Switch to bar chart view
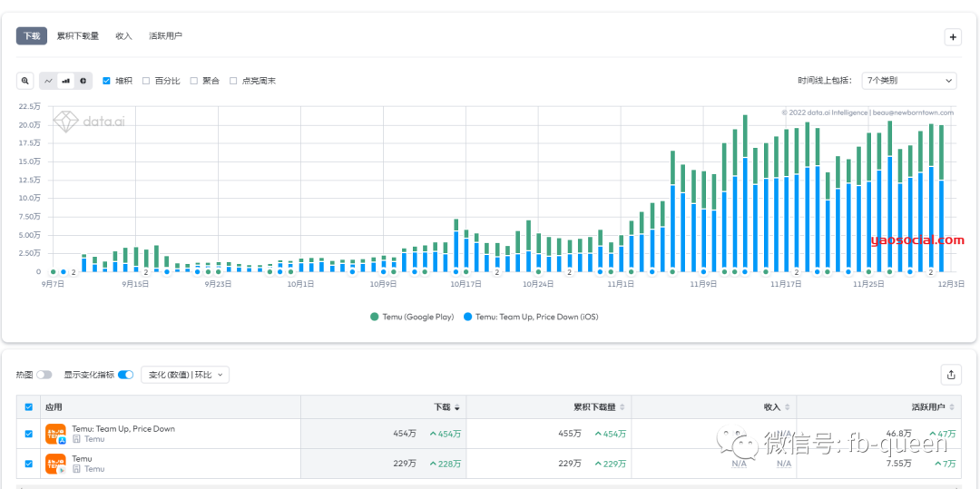This screenshot has width=980, height=489. point(65,81)
